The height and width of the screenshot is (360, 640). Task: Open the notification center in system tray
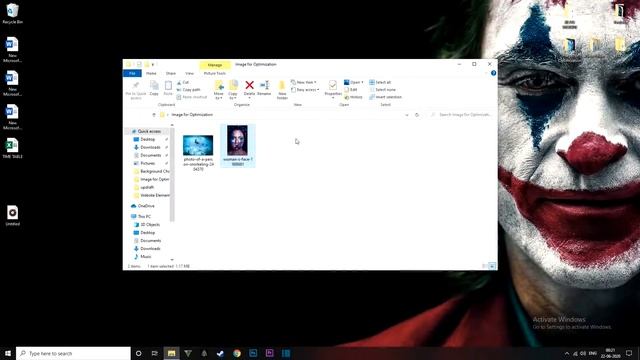pos(629,353)
